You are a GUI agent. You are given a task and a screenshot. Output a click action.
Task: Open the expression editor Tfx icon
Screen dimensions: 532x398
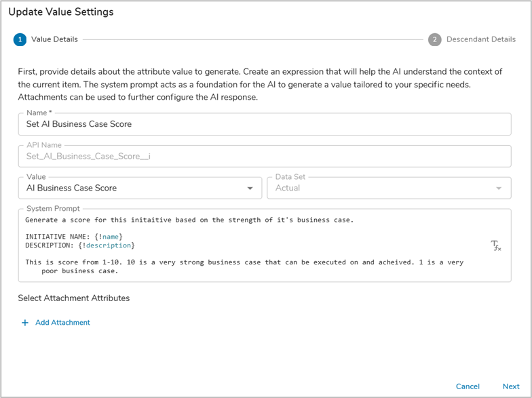(x=495, y=245)
